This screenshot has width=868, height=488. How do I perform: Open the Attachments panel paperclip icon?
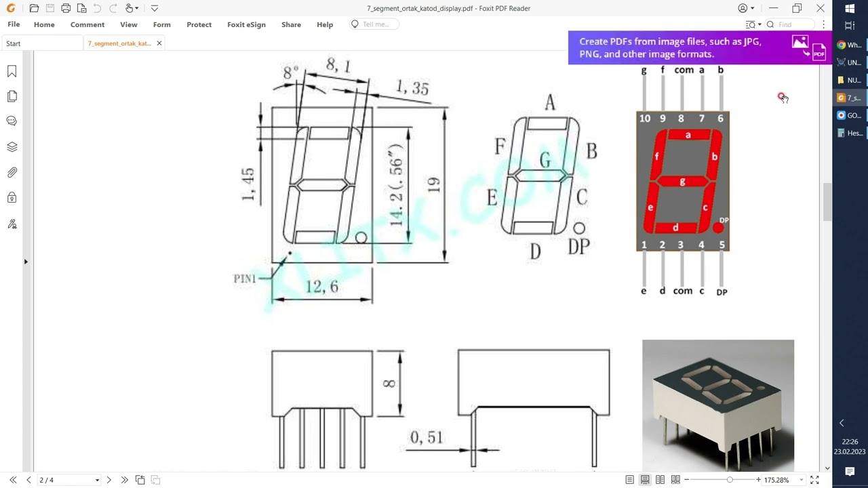pos(12,173)
